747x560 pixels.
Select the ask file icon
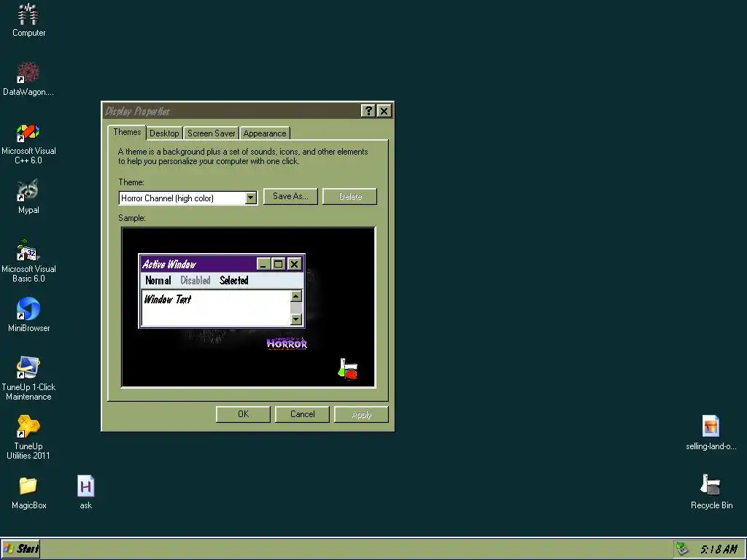click(86, 492)
